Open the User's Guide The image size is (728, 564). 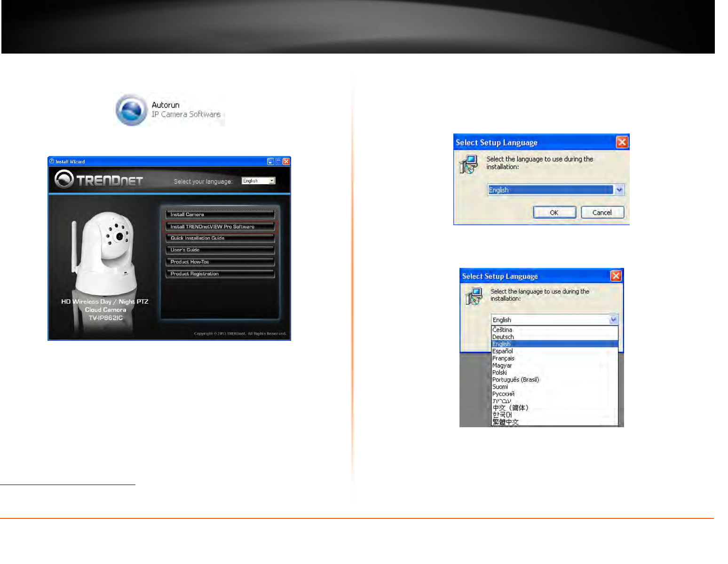click(220, 250)
